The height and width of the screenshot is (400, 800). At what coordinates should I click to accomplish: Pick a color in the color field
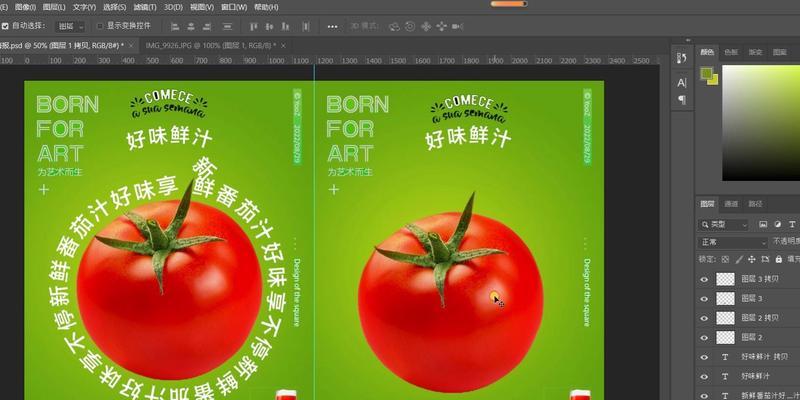(761, 122)
